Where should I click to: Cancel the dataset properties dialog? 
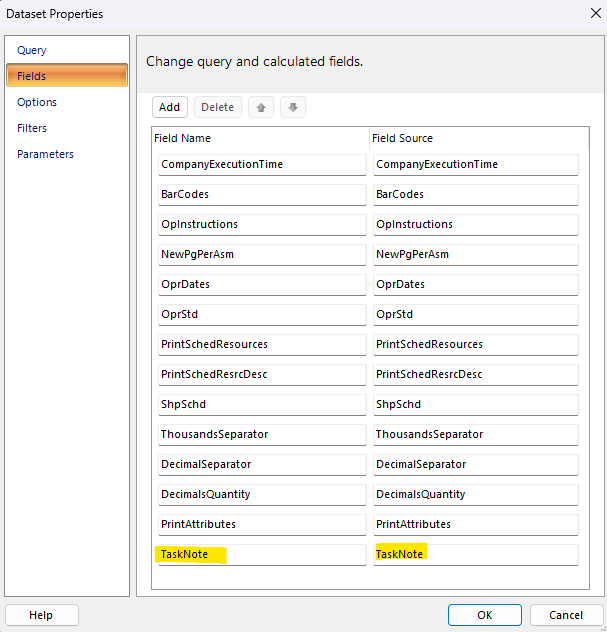566,615
